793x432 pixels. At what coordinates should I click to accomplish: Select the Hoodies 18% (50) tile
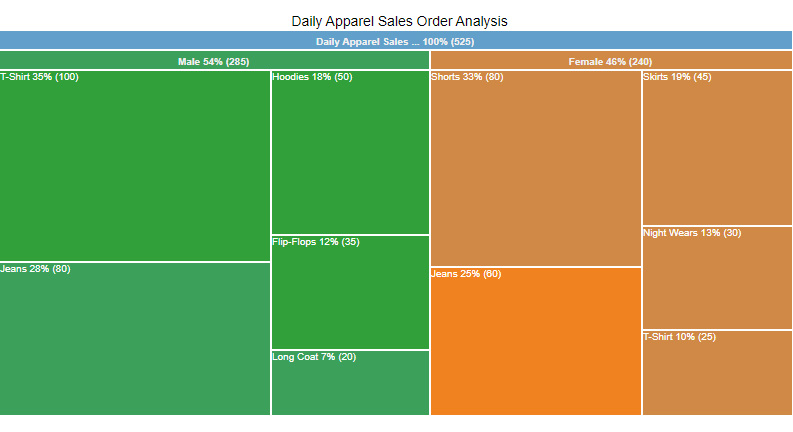coord(350,152)
